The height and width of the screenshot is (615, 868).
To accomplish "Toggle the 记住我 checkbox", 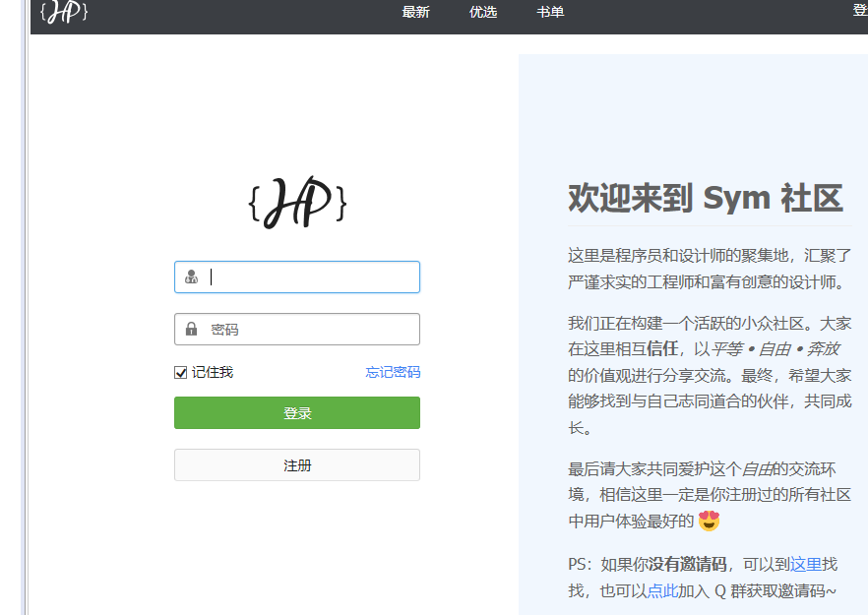I will pyautogui.click(x=180, y=373).
